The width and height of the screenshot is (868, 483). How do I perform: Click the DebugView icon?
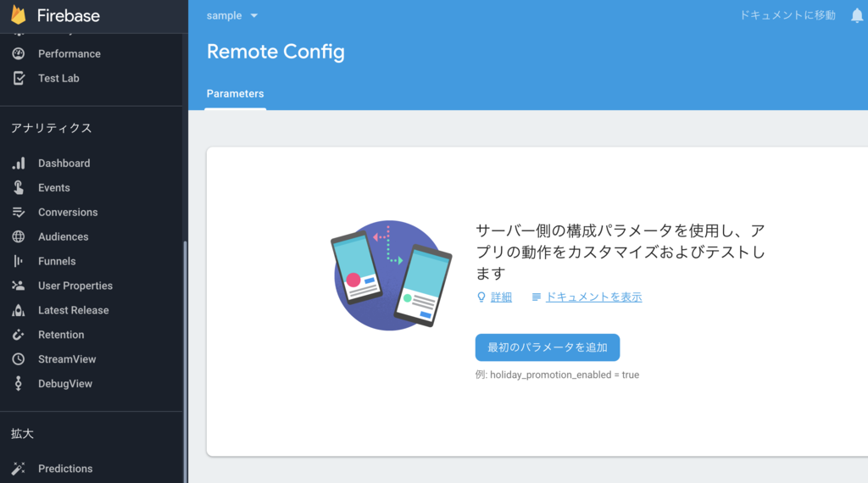[x=19, y=383]
